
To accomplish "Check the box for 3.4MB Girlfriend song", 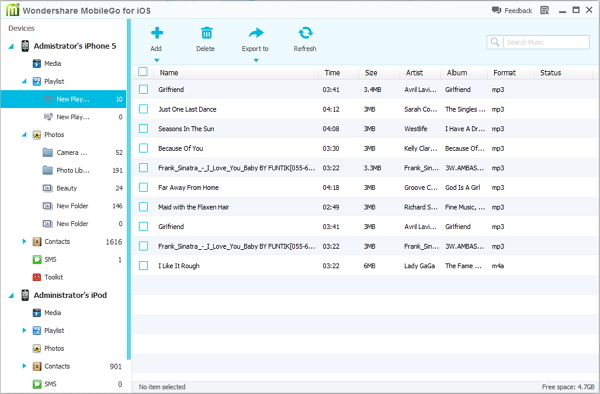I will (143, 89).
